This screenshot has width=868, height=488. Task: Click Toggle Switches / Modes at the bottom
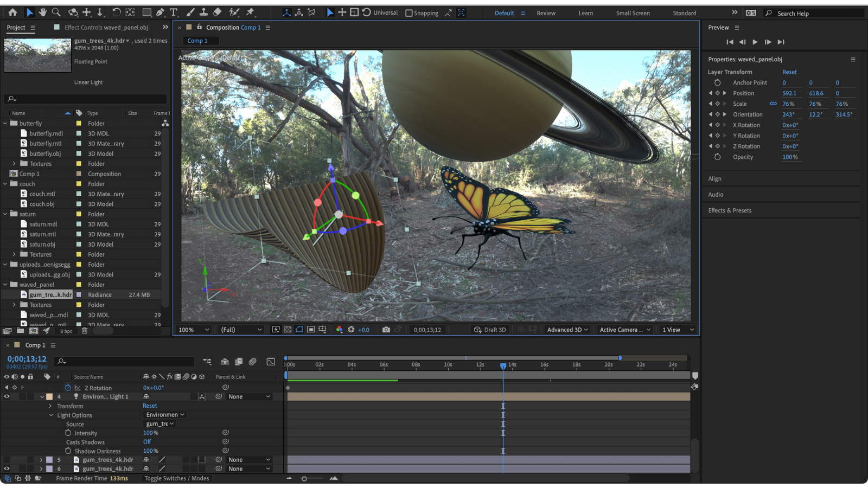[x=176, y=478]
